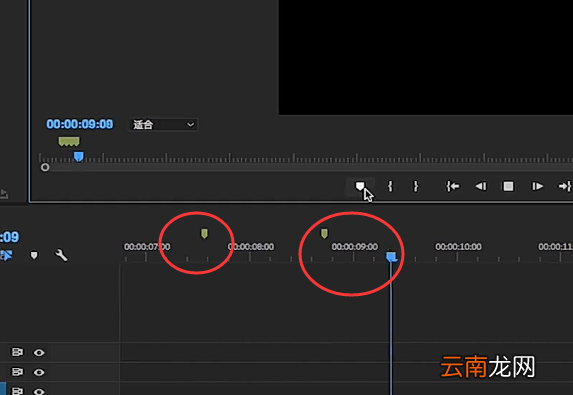The height and width of the screenshot is (395, 573).
Task: Click the blue 00:00:09:09 timecode field
Action: pos(80,124)
